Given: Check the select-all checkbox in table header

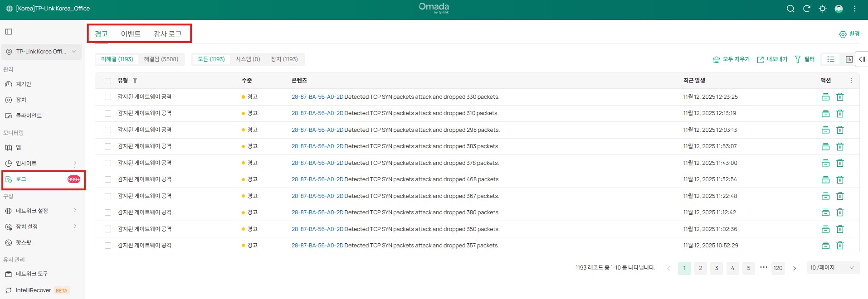Looking at the screenshot, I should 108,81.
